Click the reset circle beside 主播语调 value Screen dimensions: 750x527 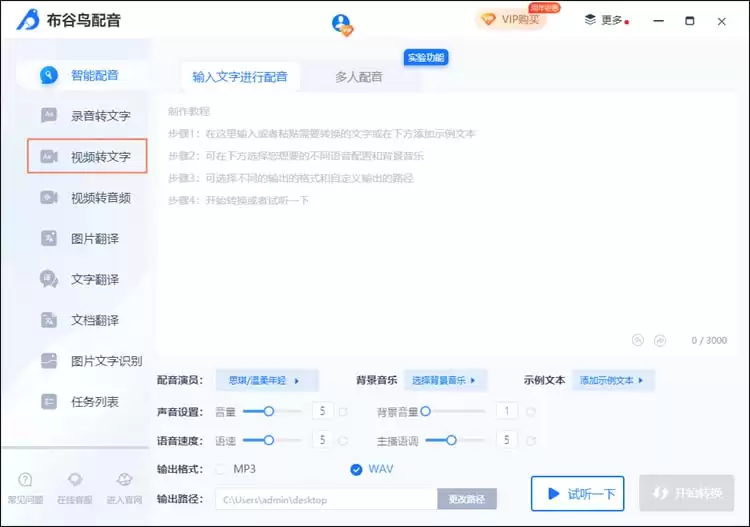click(530, 440)
